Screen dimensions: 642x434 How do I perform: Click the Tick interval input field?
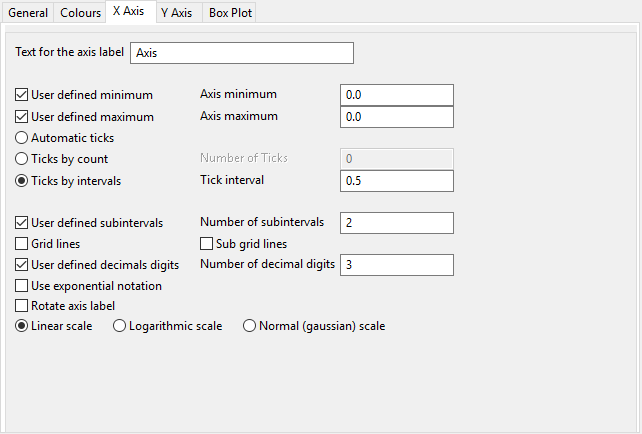point(396,180)
